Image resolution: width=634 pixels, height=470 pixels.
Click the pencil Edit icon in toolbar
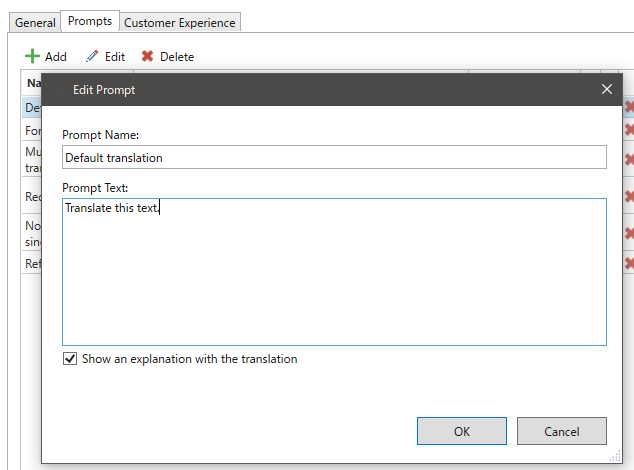(92, 57)
